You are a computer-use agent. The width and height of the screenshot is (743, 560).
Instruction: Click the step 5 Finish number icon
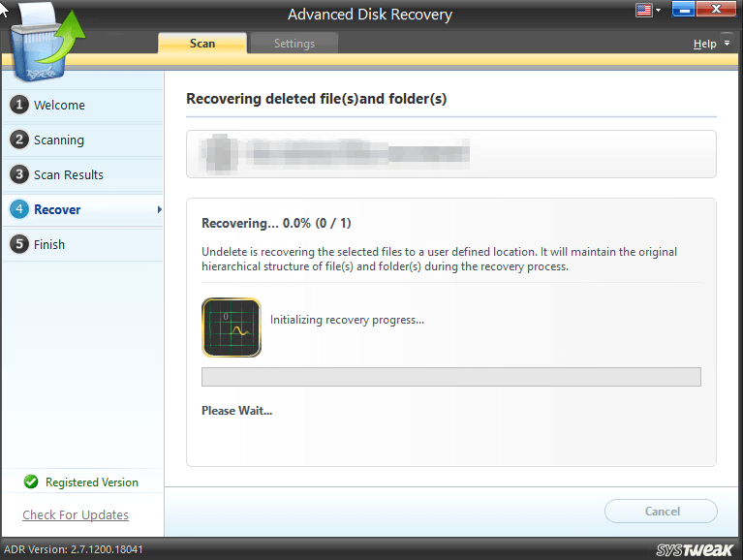[19, 244]
